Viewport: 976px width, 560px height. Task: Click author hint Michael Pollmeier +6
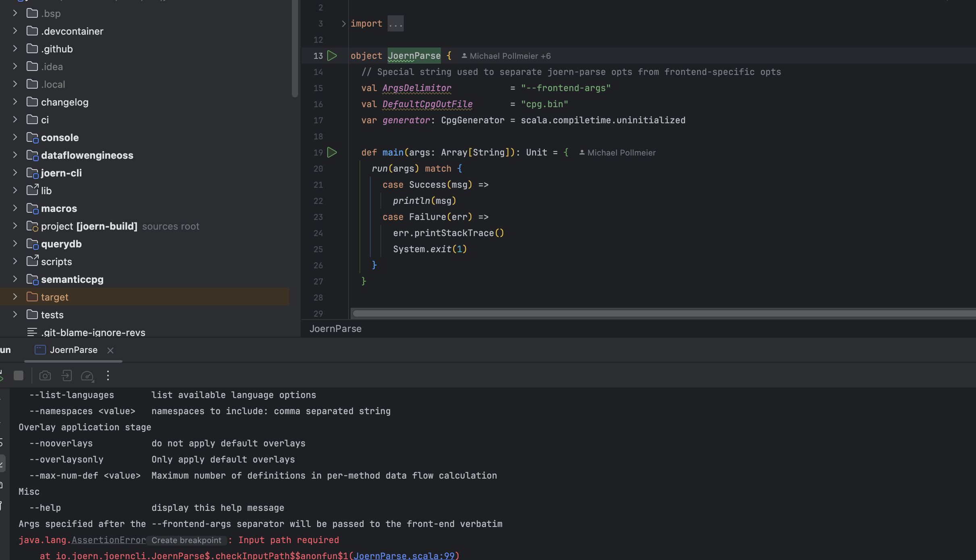click(506, 56)
